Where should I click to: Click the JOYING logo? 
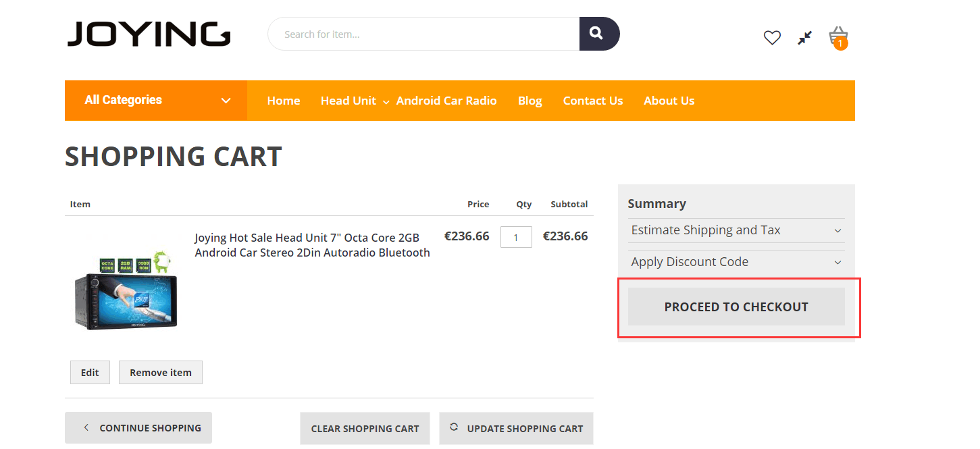pyautogui.click(x=149, y=34)
